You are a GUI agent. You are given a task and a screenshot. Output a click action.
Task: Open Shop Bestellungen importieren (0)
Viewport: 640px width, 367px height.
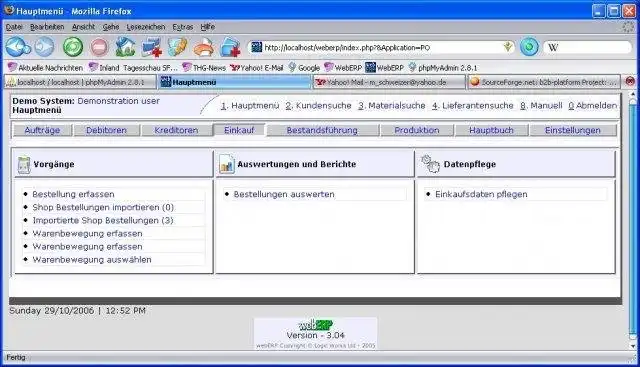point(103,207)
